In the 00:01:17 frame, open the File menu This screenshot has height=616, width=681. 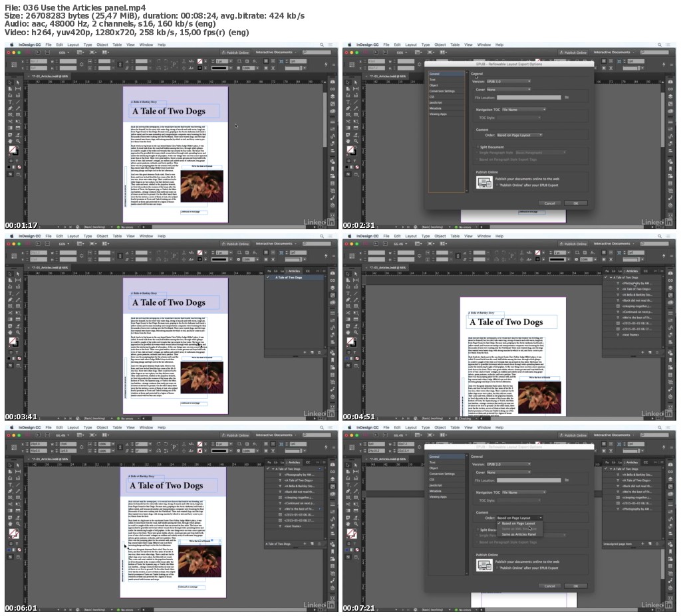tap(49, 45)
